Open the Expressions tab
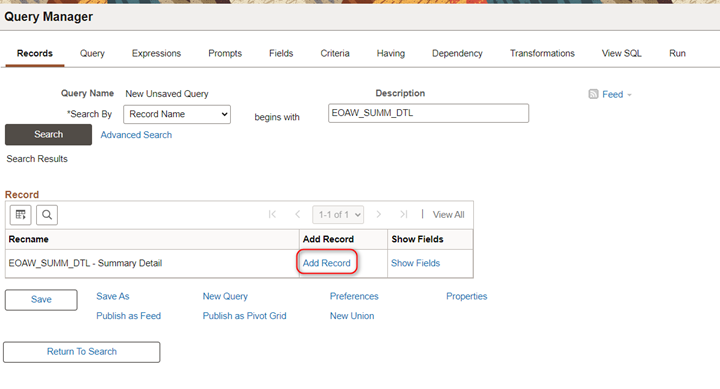Viewport: 720px width, 389px height. pos(156,53)
